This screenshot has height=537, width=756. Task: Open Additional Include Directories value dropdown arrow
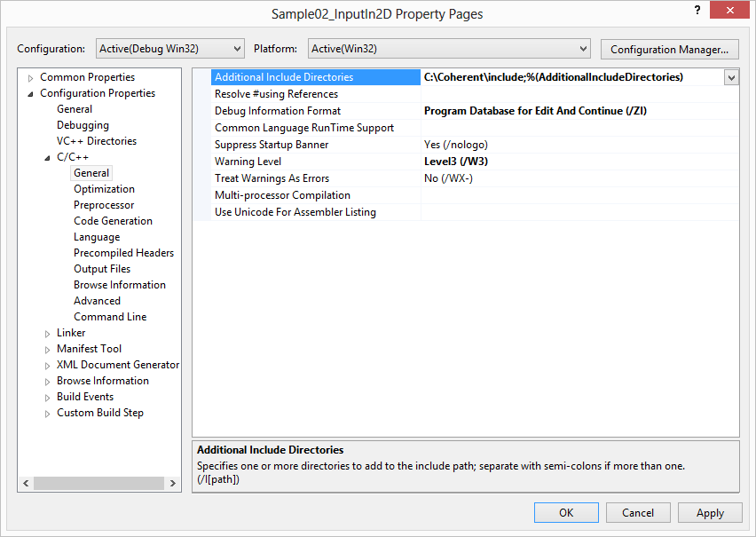[x=731, y=77]
